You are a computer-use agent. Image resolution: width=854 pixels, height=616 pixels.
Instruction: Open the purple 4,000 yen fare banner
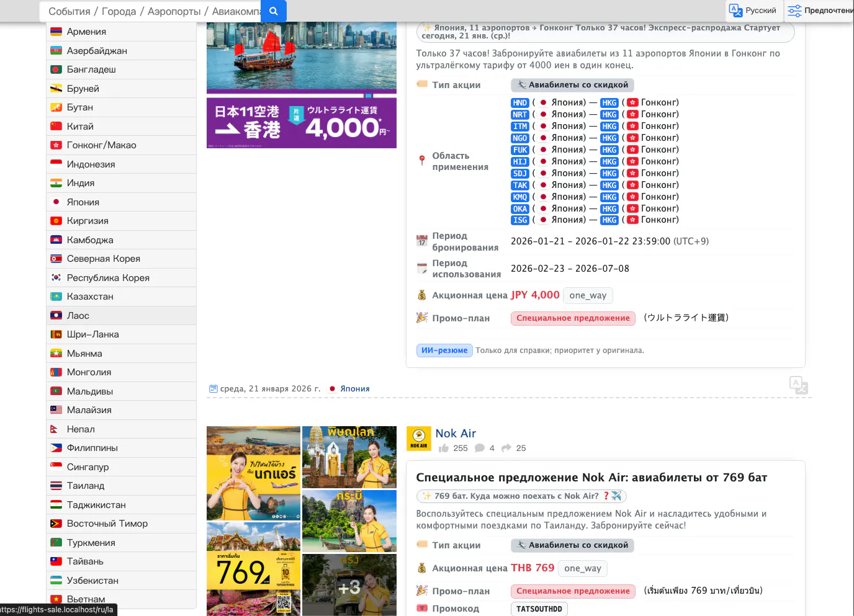pyautogui.click(x=302, y=123)
